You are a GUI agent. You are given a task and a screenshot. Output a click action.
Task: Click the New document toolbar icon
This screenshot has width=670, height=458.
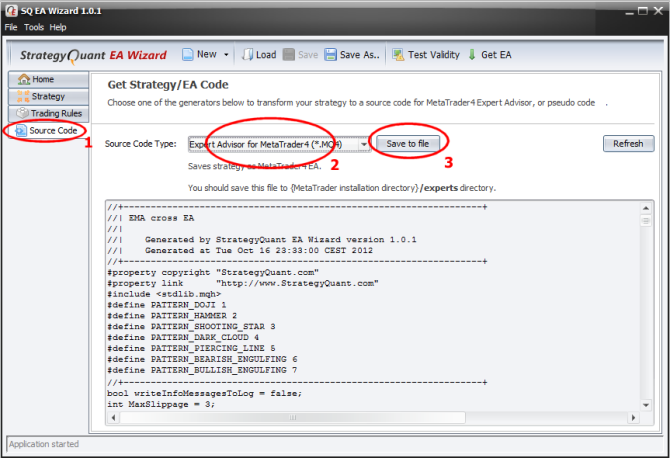(x=188, y=55)
